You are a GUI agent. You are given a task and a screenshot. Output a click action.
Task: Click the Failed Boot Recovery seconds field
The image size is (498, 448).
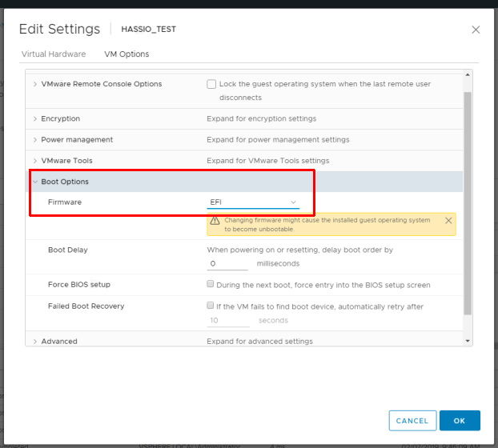pyautogui.click(x=228, y=321)
